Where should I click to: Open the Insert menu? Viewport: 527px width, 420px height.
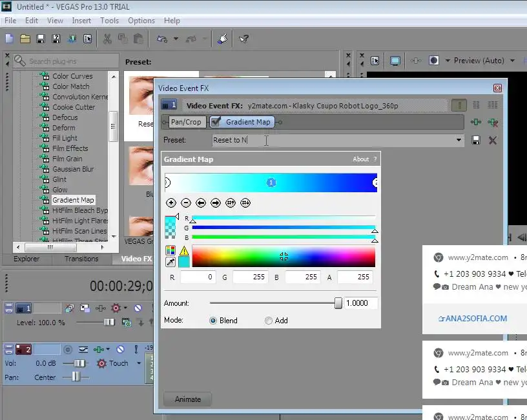coord(81,21)
